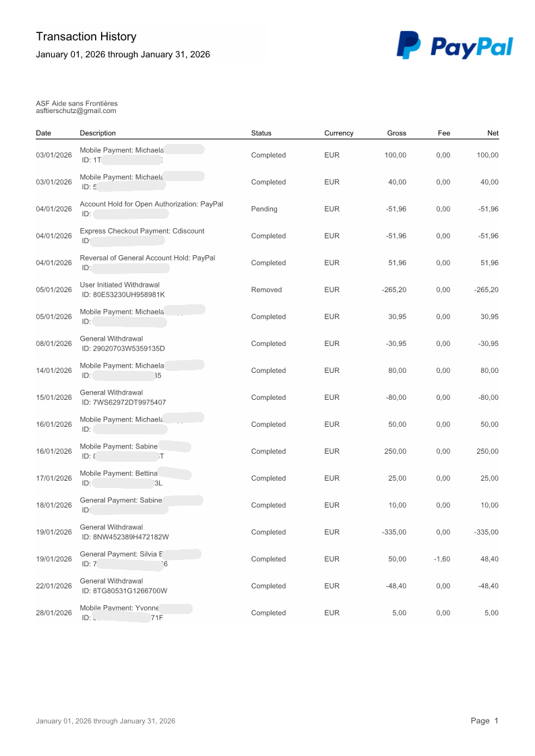
Task: Click the Fee column header
Action: click(x=443, y=133)
